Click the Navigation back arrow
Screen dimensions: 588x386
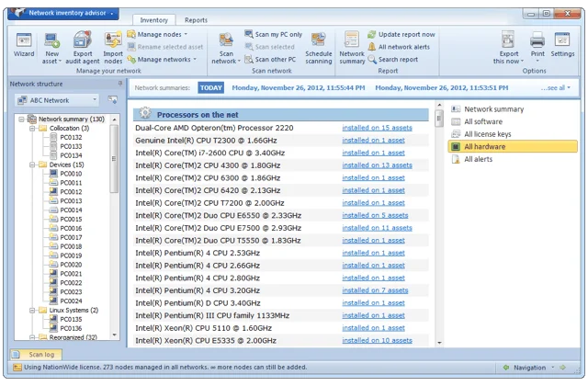click(x=506, y=368)
